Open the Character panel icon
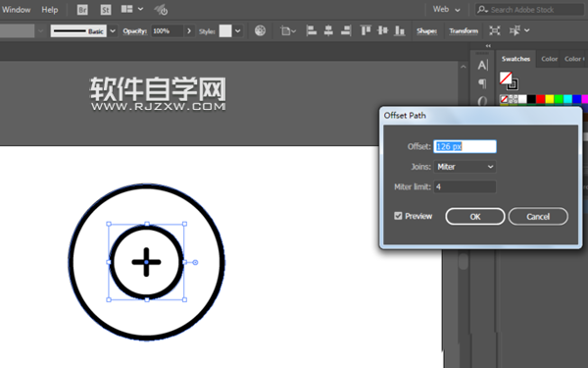This screenshot has width=588, height=368. pos(482,66)
